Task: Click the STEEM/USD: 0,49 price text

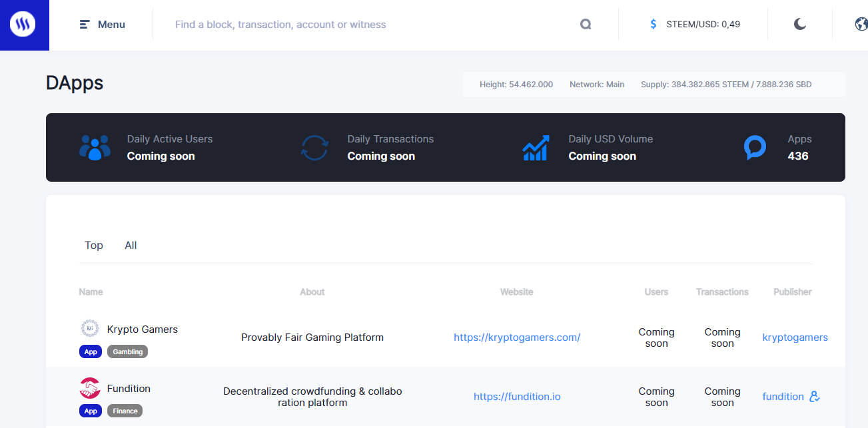Action: coord(703,25)
